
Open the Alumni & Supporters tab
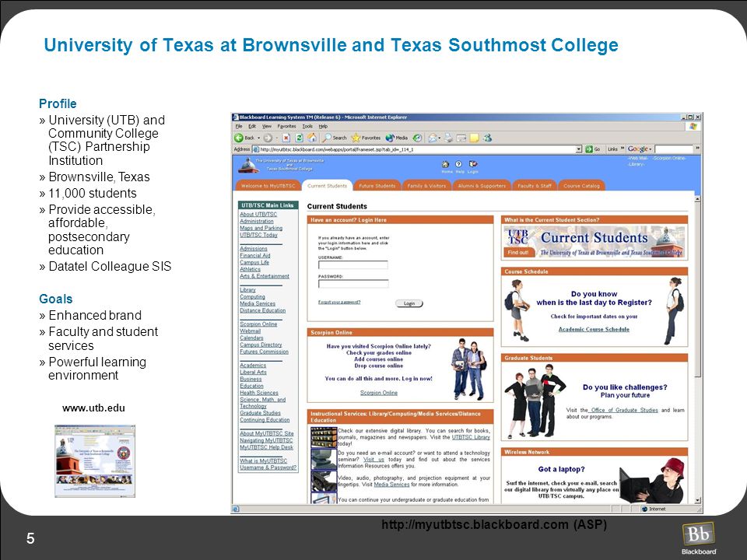point(482,186)
